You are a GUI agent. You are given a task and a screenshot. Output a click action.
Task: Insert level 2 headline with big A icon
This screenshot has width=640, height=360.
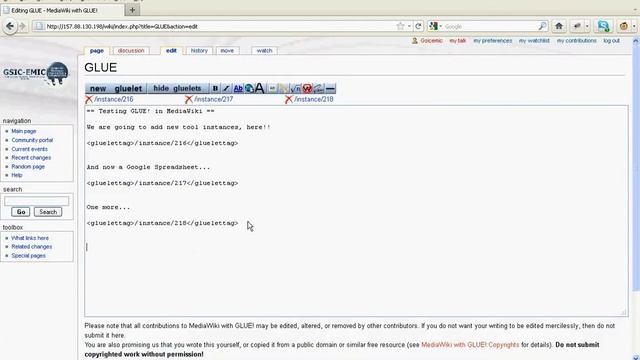[x=260, y=88]
